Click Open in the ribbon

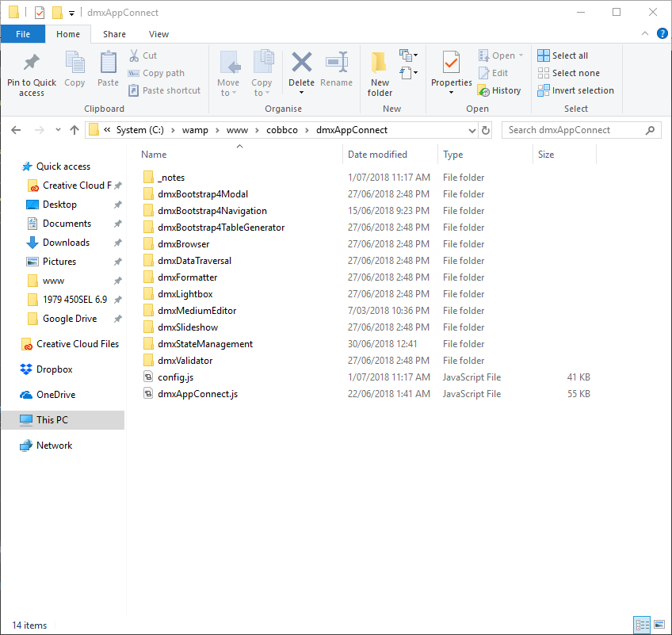pos(501,55)
